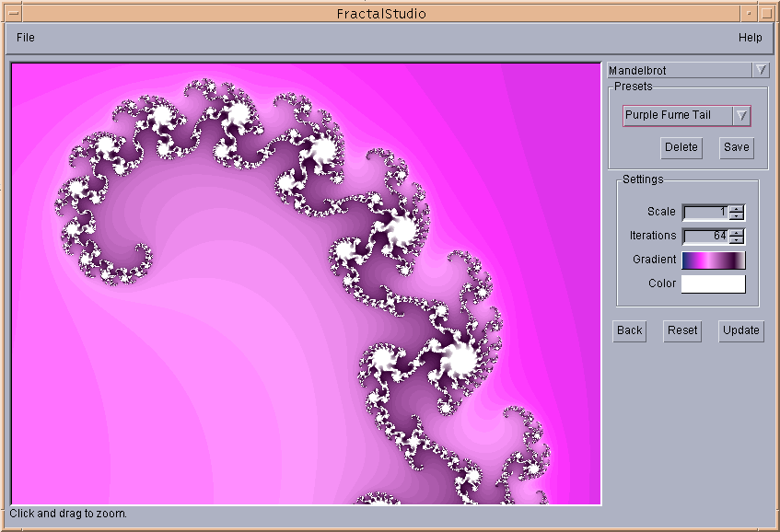780x532 pixels.
Task: Update the fractal rendering
Action: coord(740,330)
